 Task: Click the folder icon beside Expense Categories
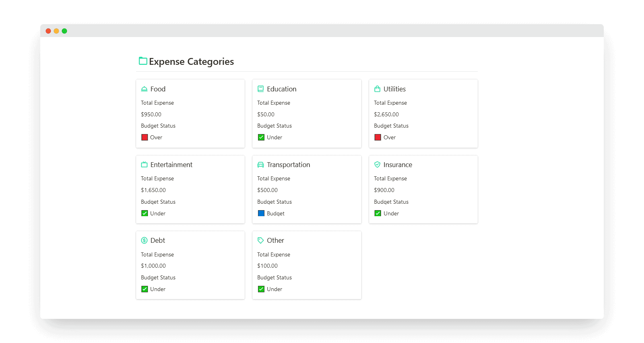click(x=143, y=61)
